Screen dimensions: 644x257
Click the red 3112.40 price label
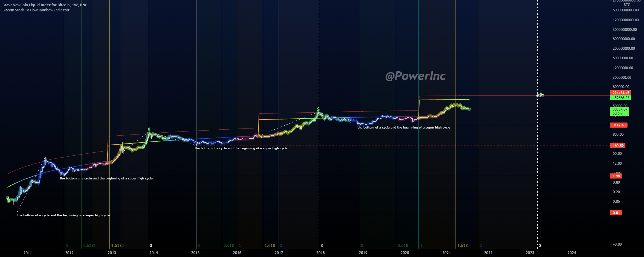coord(619,125)
